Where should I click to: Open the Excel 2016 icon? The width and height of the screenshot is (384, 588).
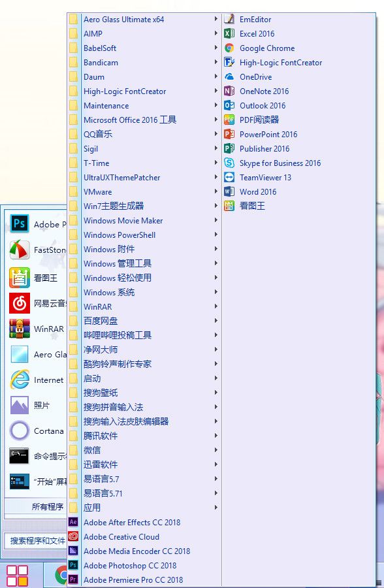pos(229,34)
